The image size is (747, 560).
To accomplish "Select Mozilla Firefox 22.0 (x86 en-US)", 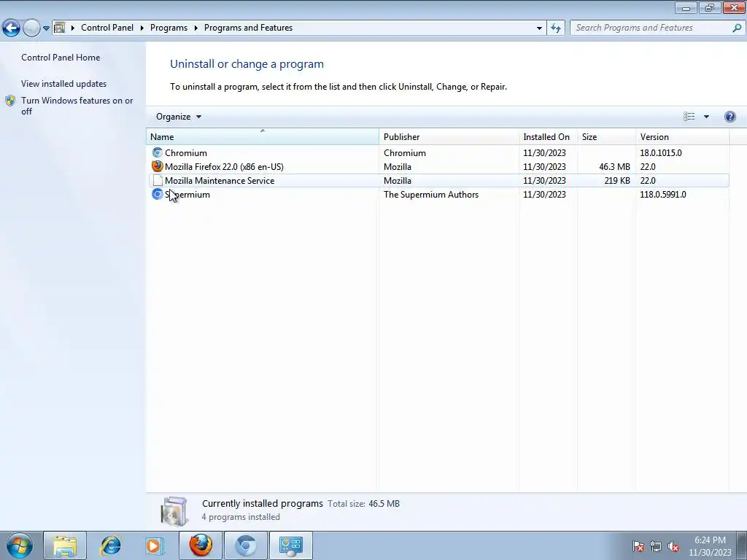I will [224, 167].
